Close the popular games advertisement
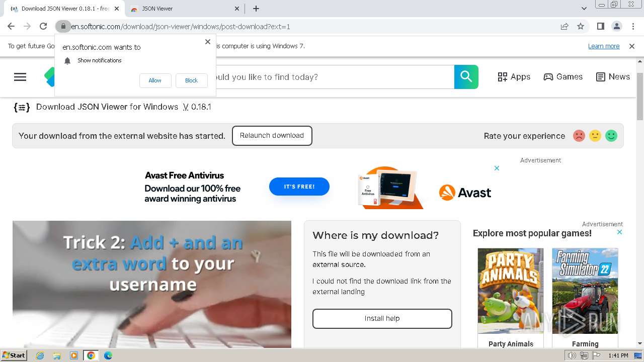This screenshot has height=362, width=644. pos(620,232)
